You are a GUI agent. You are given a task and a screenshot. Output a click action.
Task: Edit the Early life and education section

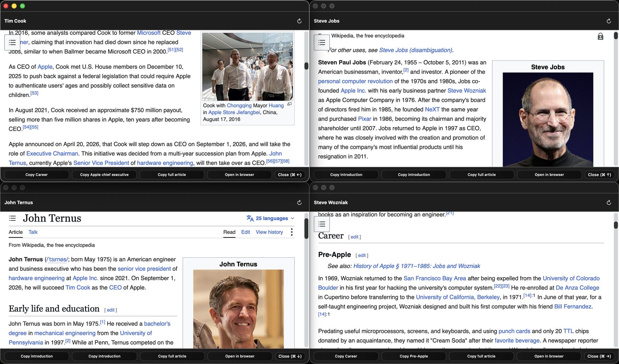[111, 310]
